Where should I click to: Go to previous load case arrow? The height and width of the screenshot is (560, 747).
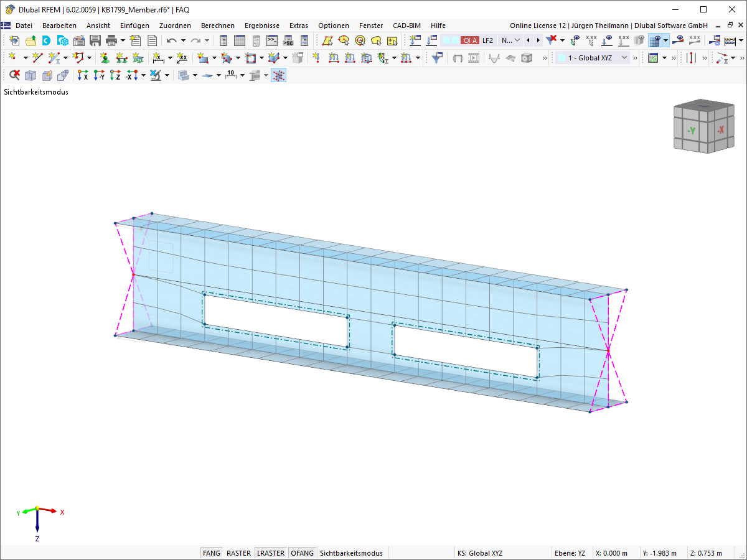coord(528,40)
